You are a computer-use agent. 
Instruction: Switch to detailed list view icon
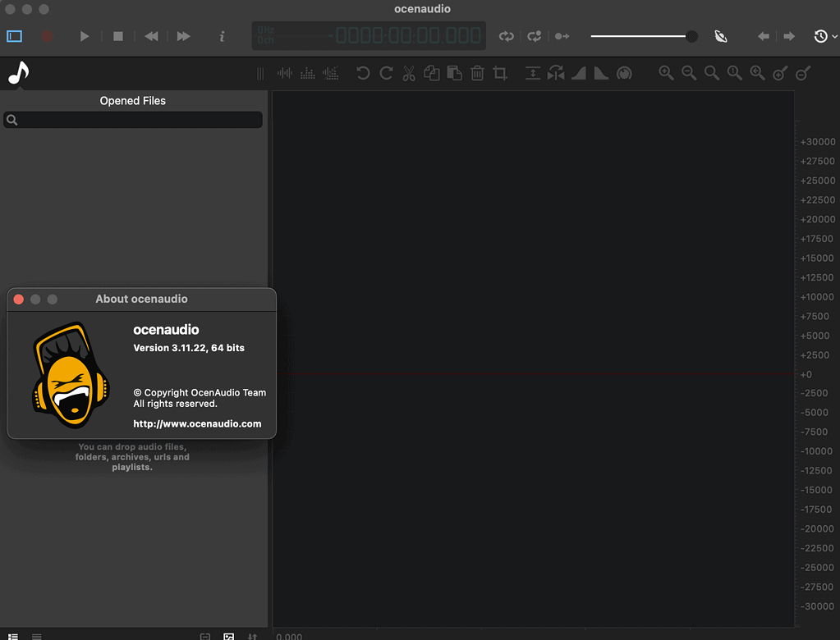13,636
